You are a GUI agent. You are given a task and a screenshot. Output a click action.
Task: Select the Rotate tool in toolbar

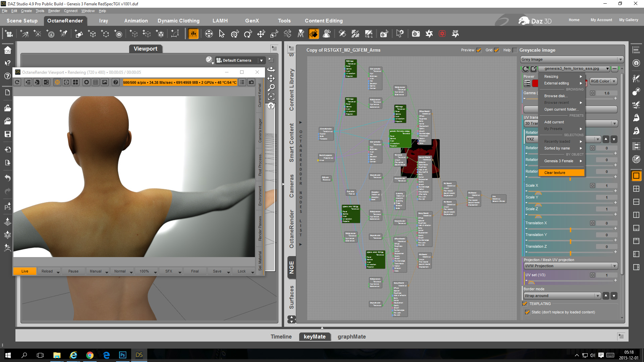248,34
